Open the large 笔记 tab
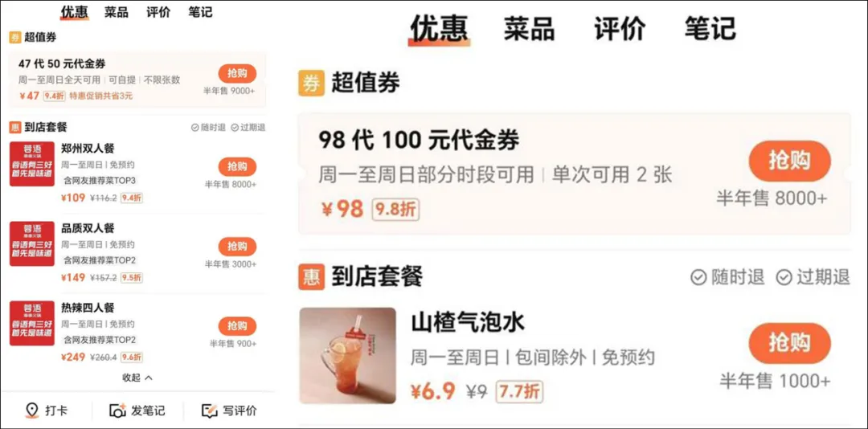This screenshot has width=868, height=429. (710, 29)
